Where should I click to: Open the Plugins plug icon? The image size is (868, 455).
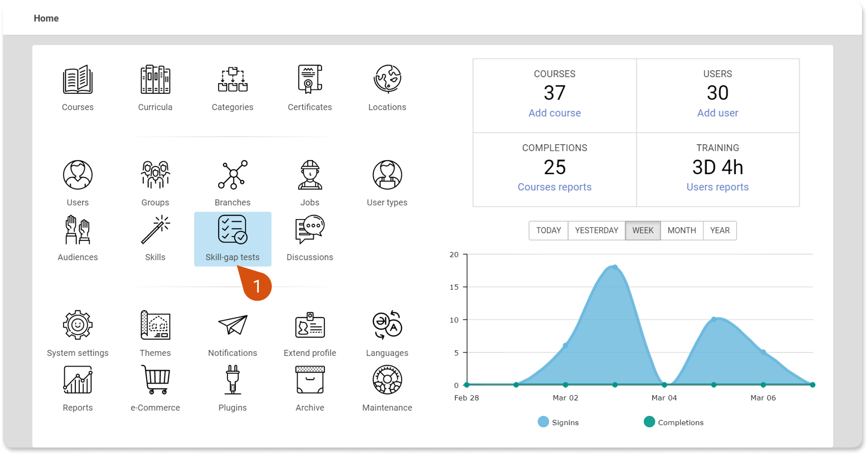(233, 380)
